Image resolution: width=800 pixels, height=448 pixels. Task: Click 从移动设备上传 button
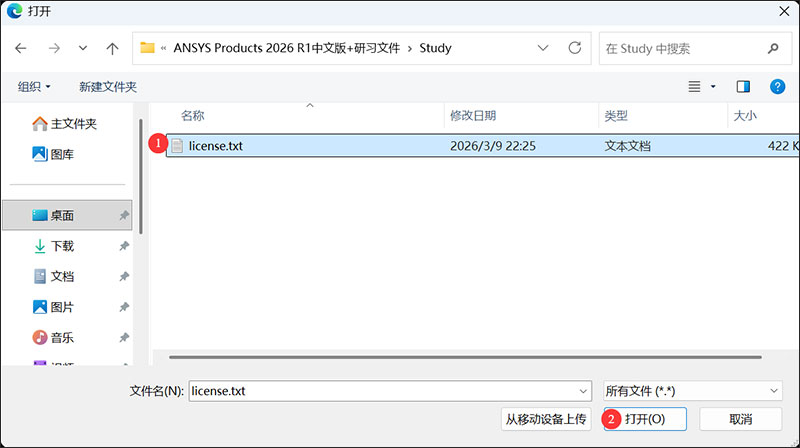(x=546, y=419)
